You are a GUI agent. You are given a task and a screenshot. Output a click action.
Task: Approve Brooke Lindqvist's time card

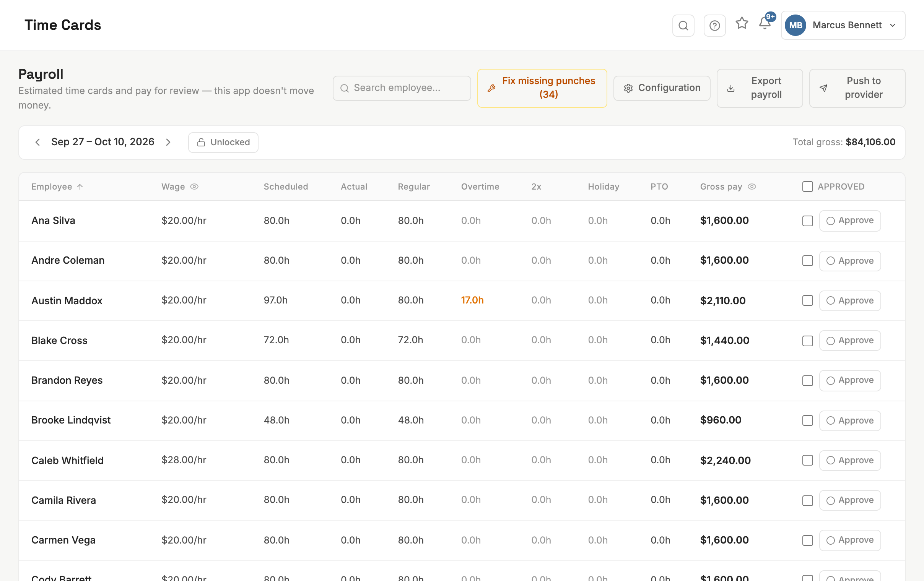(849, 420)
